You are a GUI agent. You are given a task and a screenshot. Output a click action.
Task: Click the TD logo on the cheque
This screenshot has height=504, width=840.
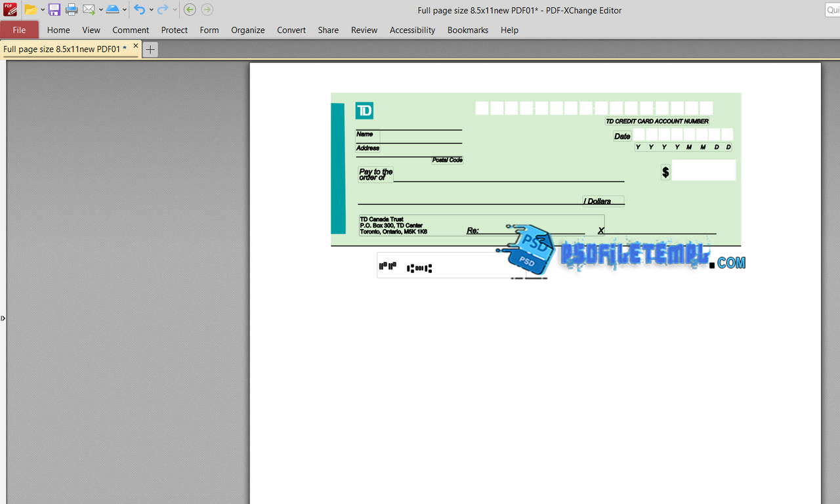coord(364,111)
